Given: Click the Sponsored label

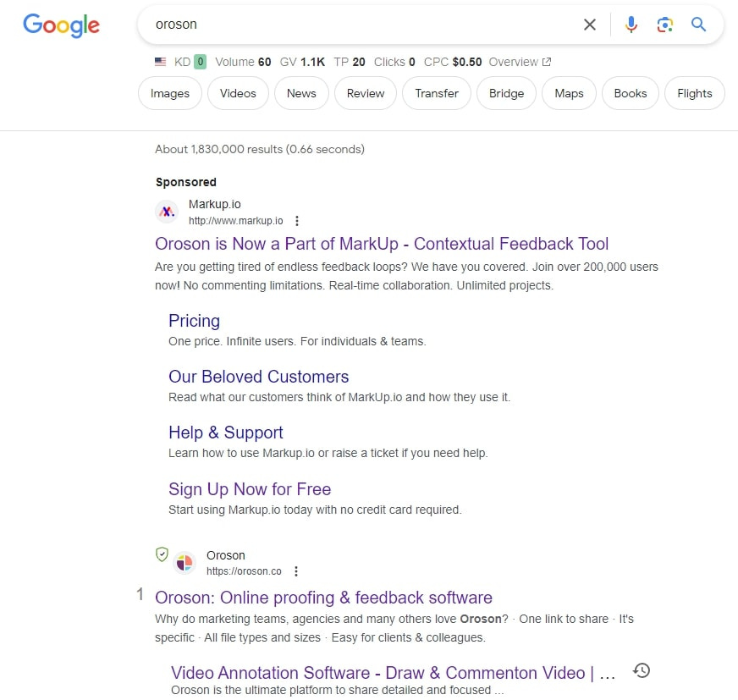Looking at the screenshot, I should [186, 182].
